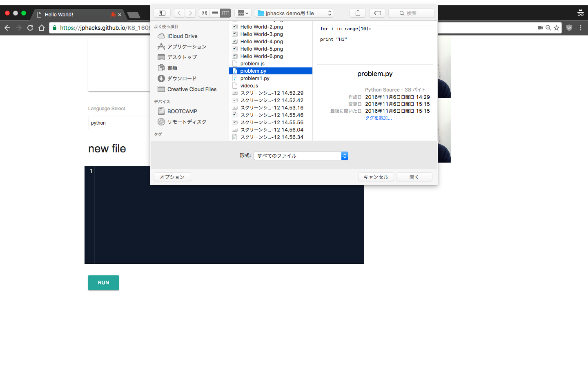This screenshot has width=588, height=373.
Task: Select file problem.js
Action: click(271, 64)
